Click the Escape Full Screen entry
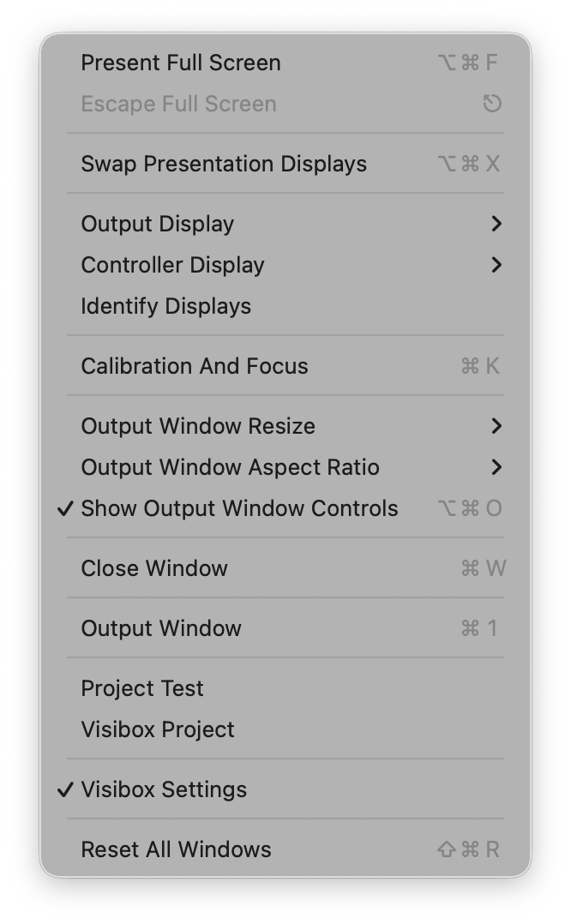The height and width of the screenshot is (924, 571). [x=178, y=104]
